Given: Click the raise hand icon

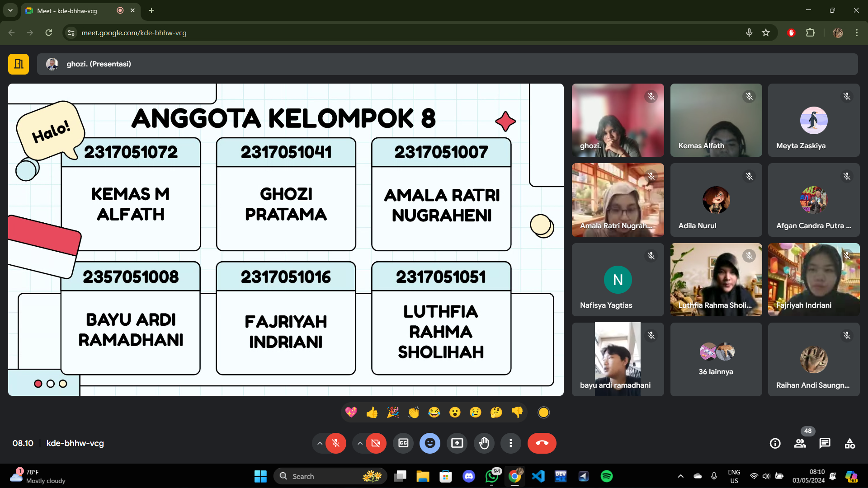Looking at the screenshot, I should click(484, 443).
